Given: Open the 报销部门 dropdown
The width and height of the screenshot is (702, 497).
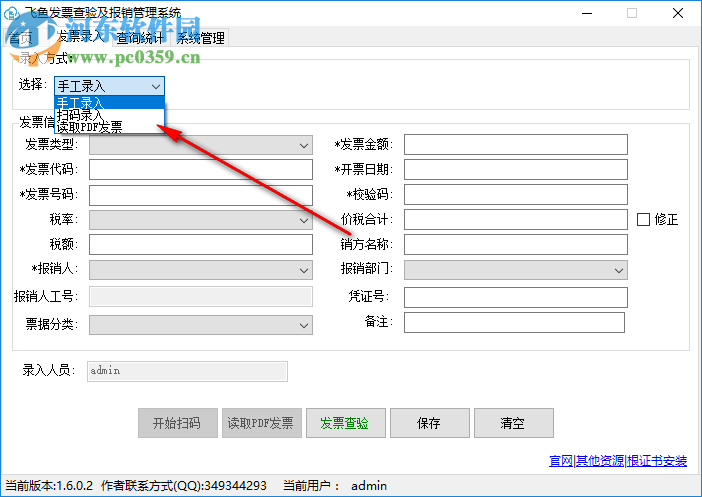Looking at the screenshot, I should 516,270.
